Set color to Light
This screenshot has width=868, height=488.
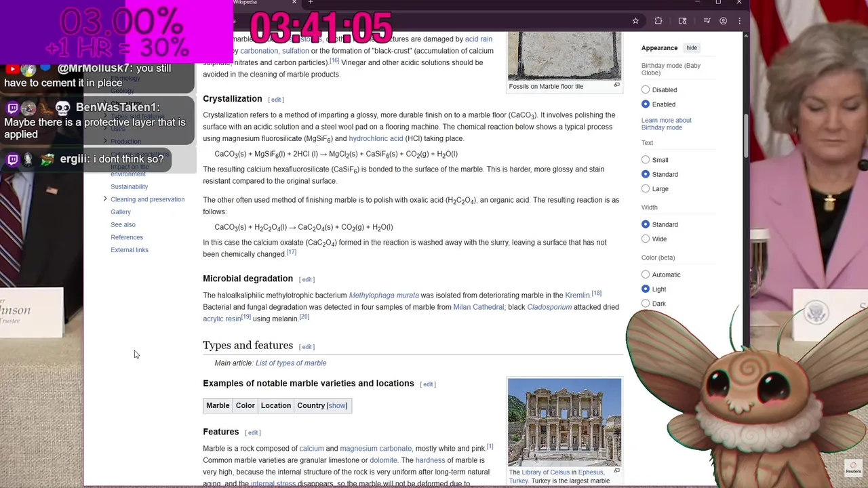[646, 289]
